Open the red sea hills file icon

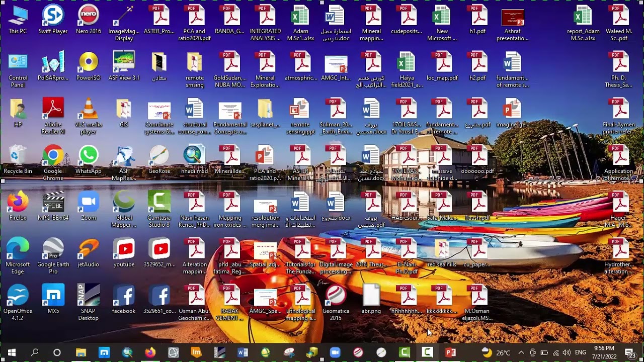point(442,253)
